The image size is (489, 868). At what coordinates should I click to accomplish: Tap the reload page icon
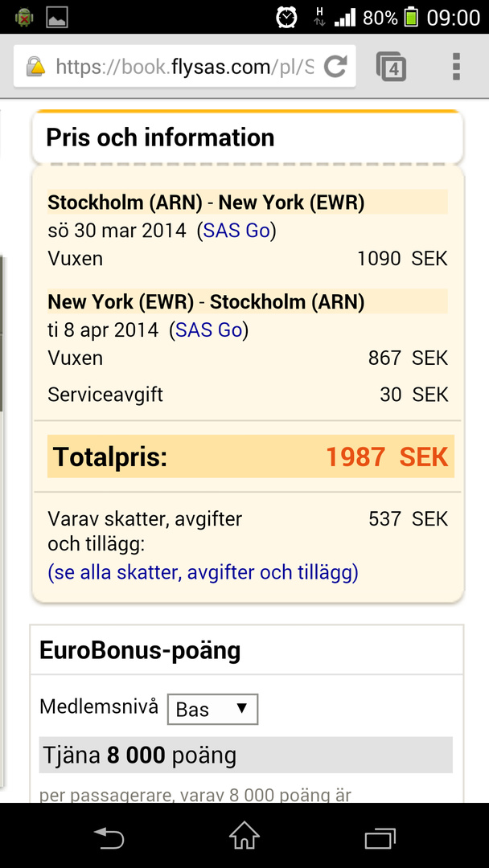pyautogui.click(x=335, y=67)
